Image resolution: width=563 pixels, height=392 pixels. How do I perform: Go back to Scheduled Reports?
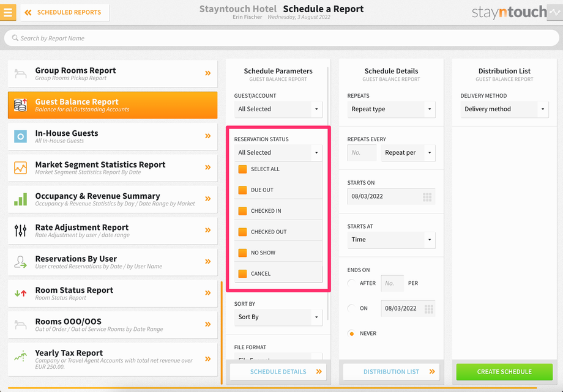point(65,13)
